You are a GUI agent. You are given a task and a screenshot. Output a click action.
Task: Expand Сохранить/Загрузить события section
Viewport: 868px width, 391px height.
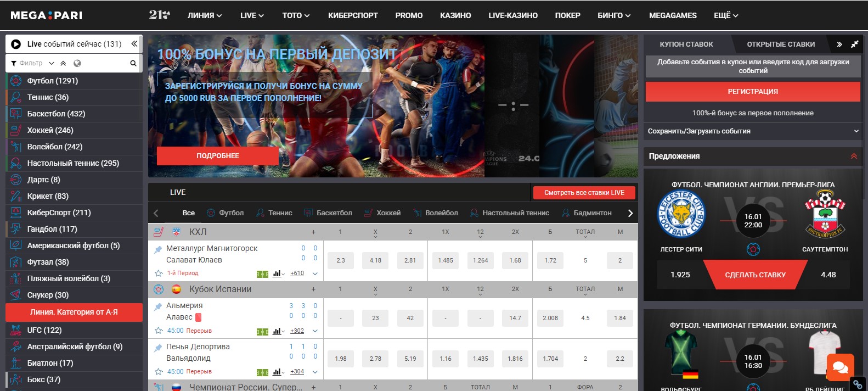pyautogui.click(x=753, y=131)
